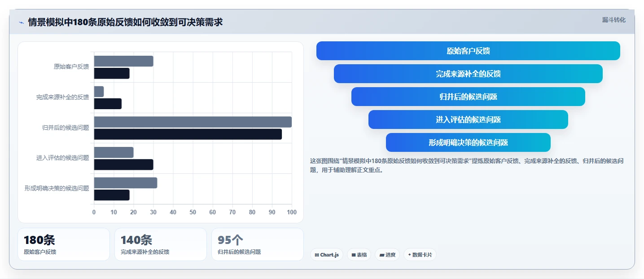Image resolution: width=644 pixels, height=279 pixels.
Task: Select the 进入评估的候选问题 funnel stage
Action: (468, 120)
